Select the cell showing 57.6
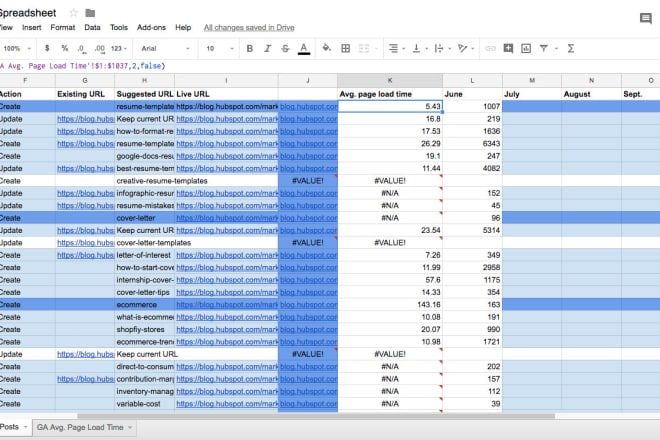Image resolution: width=660 pixels, height=440 pixels. [x=390, y=280]
